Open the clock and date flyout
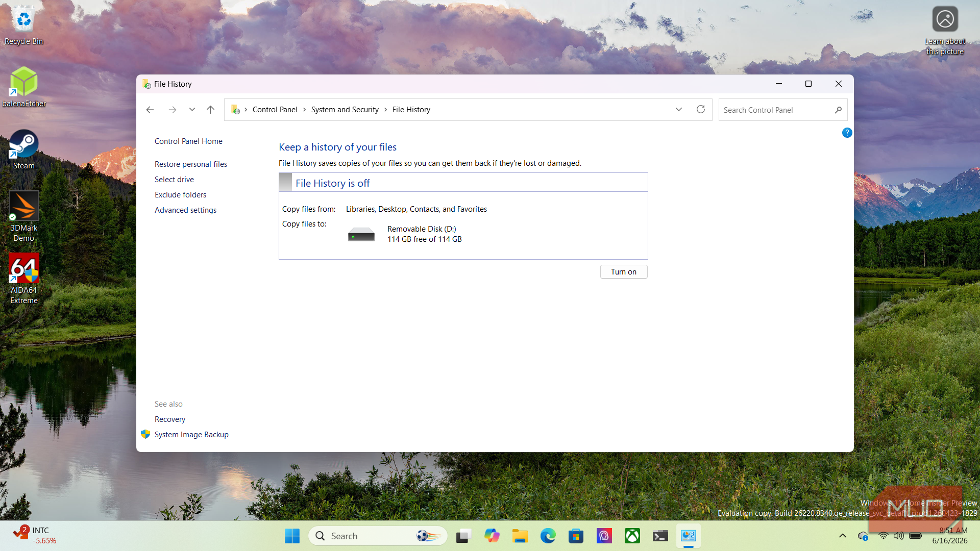 point(950,536)
